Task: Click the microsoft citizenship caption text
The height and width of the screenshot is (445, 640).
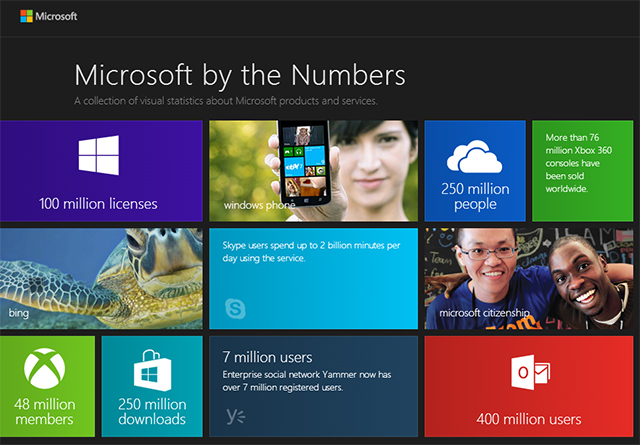Action: 484,313
